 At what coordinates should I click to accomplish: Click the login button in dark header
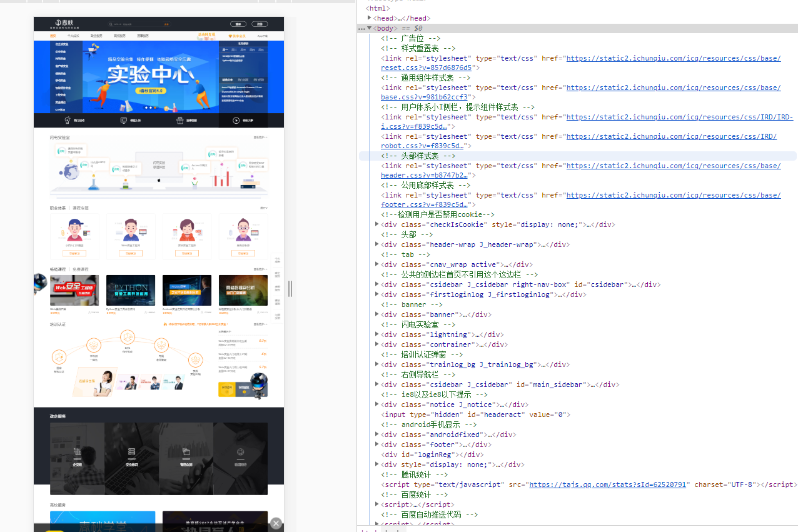click(238, 24)
